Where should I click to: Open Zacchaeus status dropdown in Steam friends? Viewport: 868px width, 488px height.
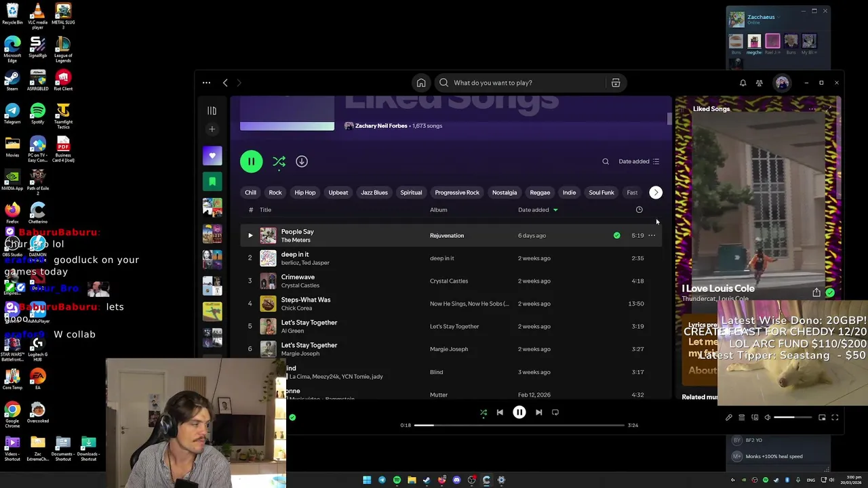tap(779, 17)
